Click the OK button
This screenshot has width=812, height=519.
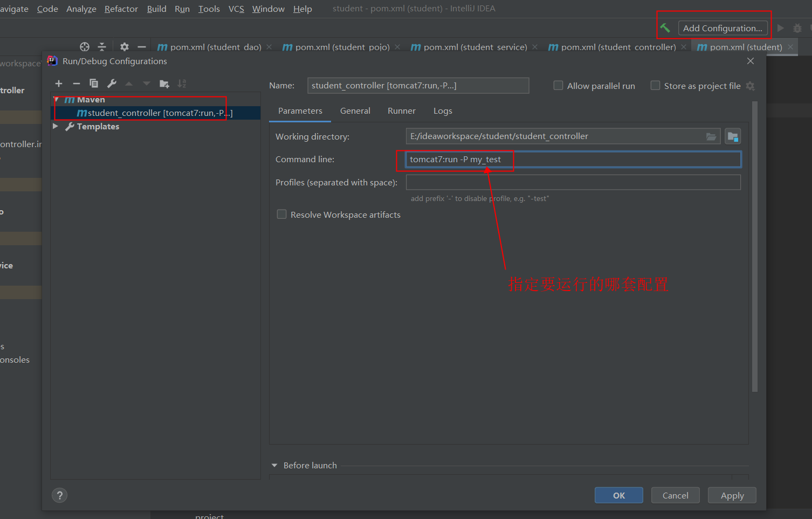tap(619, 495)
